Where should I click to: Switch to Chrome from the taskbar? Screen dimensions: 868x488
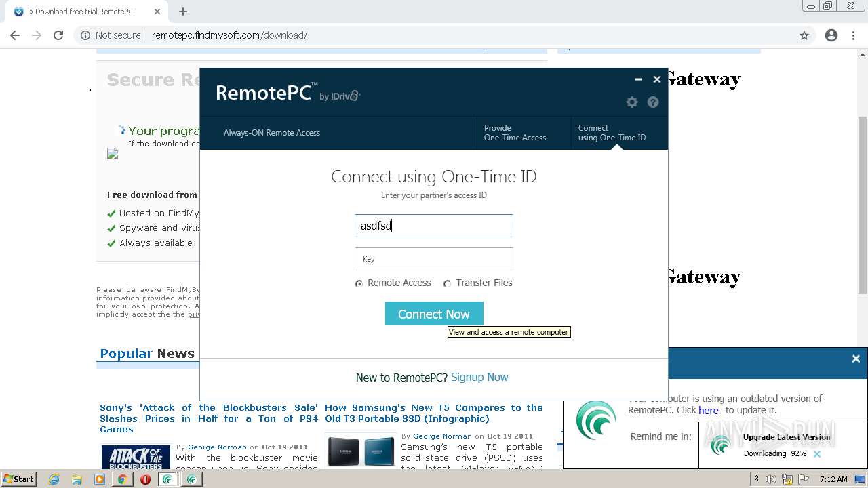[122, 479]
